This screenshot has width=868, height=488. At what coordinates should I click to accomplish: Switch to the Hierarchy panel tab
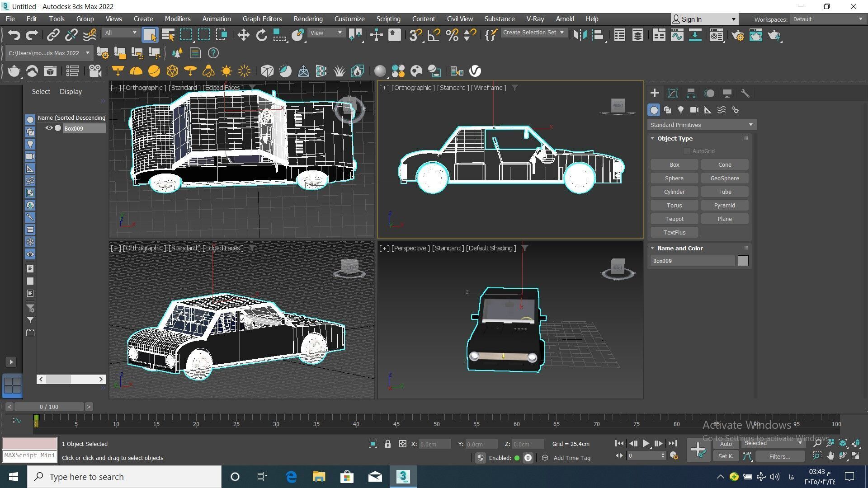pos(691,93)
